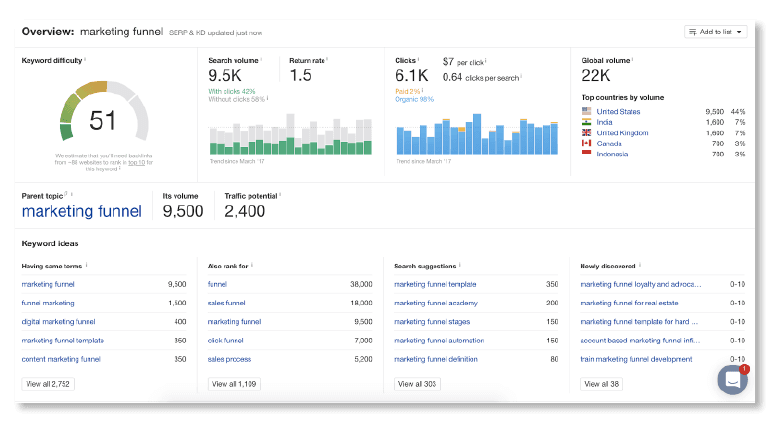Click the India flag icon
The height and width of the screenshot is (424, 770).
[x=586, y=122]
